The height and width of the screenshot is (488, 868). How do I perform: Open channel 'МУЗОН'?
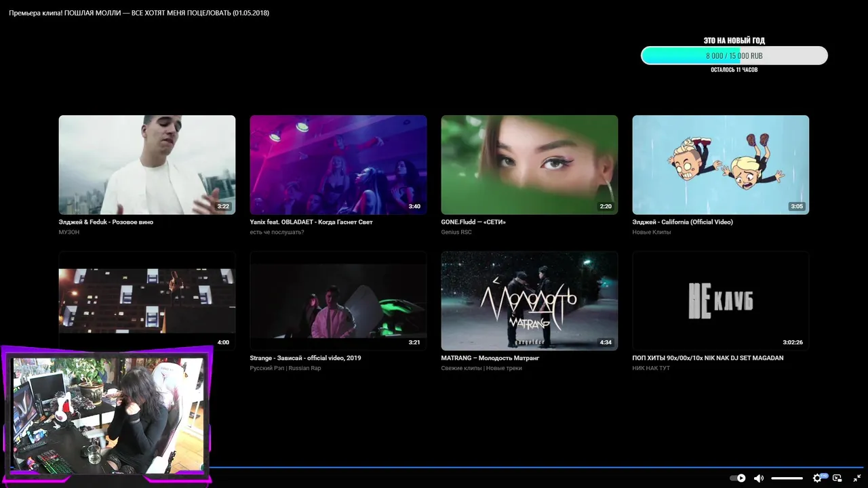pyautogui.click(x=69, y=232)
